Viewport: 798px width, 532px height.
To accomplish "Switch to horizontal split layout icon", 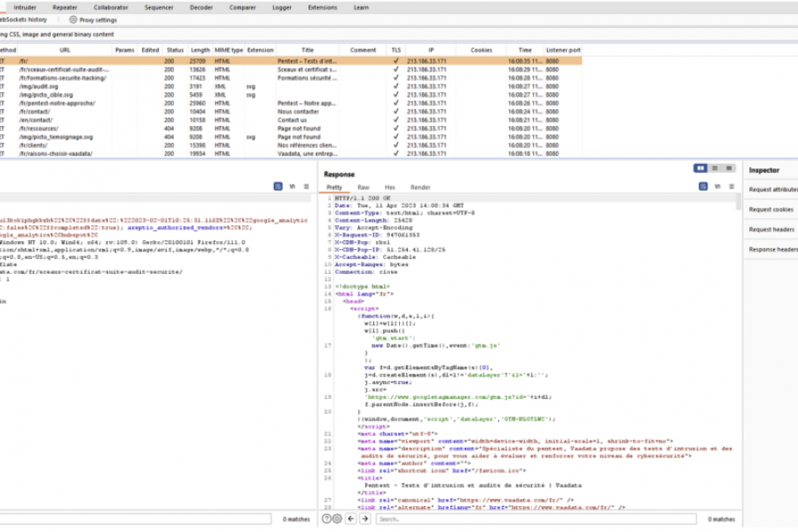I will pyautogui.click(x=715, y=168).
